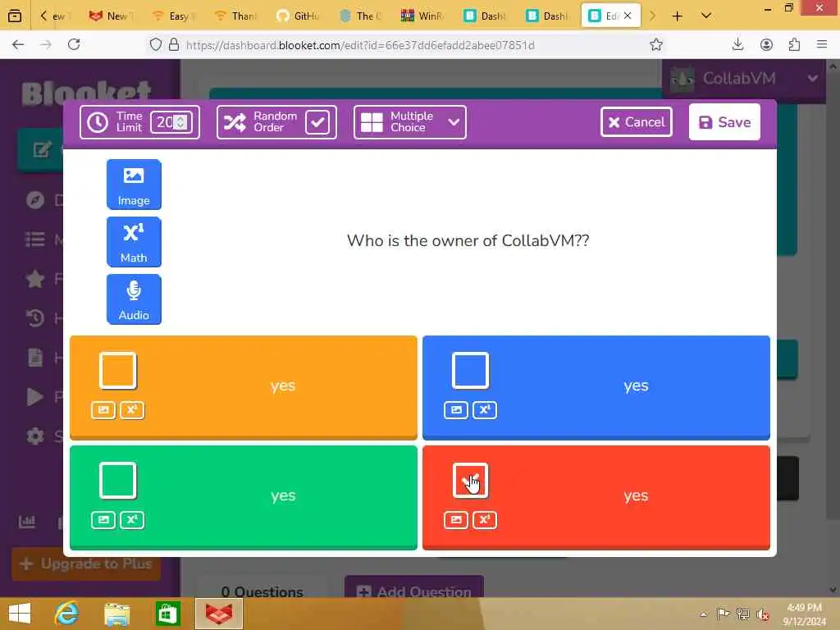Open the browser account icon
Screen dimensions: 840x630
[x=766, y=45]
